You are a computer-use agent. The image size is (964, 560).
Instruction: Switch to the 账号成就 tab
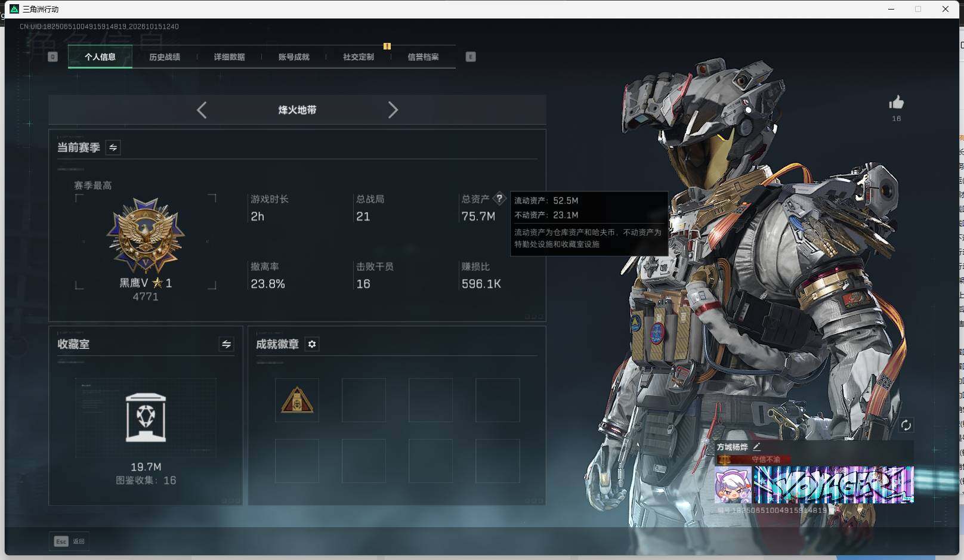pyautogui.click(x=293, y=57)
